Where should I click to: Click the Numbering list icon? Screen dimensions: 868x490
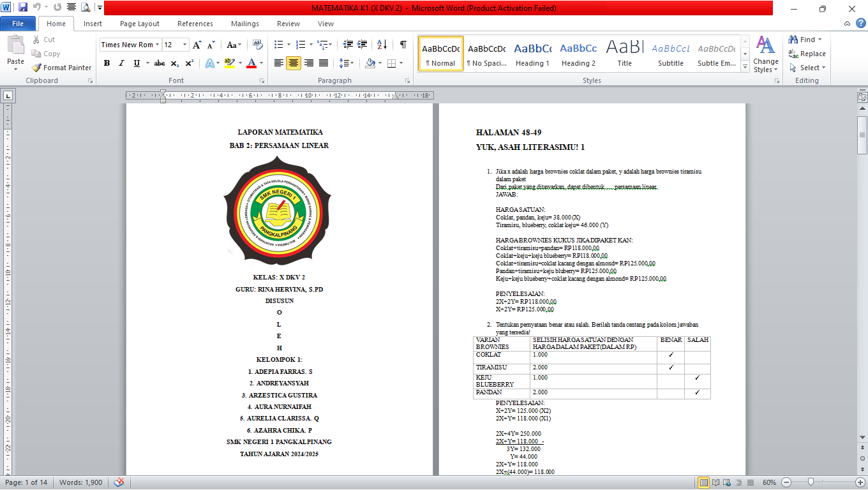pyautogui.click(x=301, y=45)
